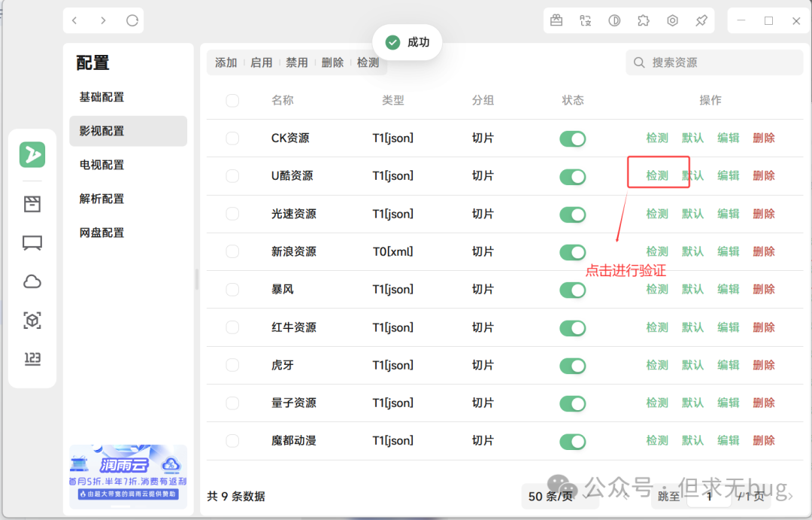Viewport: 812px width, 520px height.
Task: Select 解析配置 from the config menu
Action: (102, 199)
